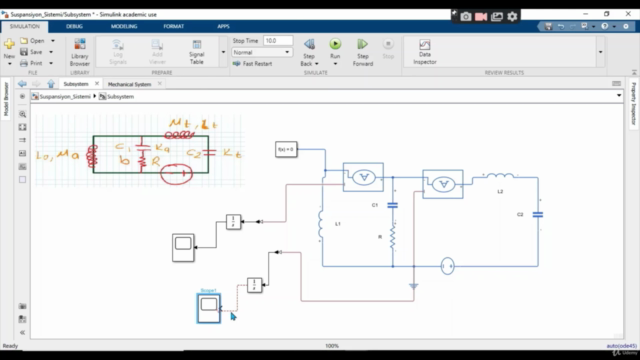Screen dimensions: 640x360
Task: Select the C1 capacitor block
Action: [392, 205]
